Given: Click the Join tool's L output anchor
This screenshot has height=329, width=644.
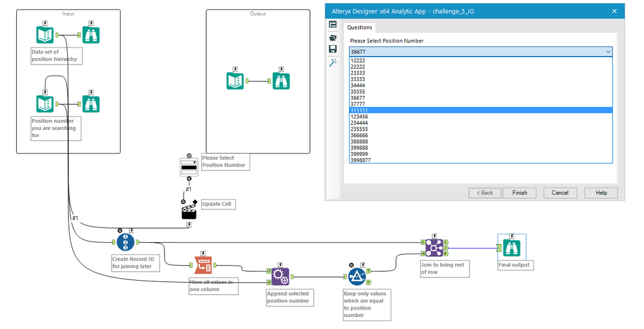Looking at the screenshot, I should 446,243.
